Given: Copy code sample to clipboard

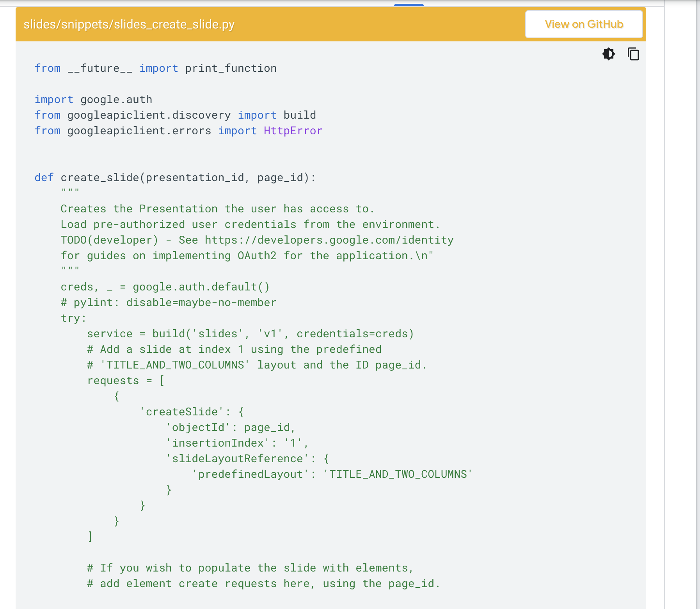Looking at the screenshot, I should click(633, 54).
